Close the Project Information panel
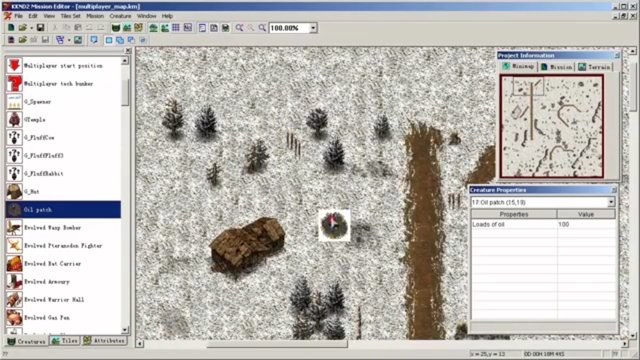 (617, 55)
